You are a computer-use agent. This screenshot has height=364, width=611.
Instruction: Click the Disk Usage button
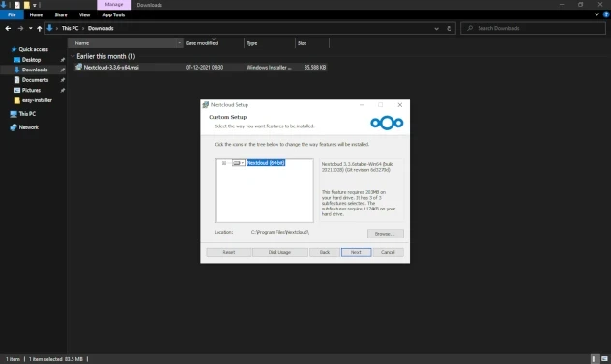279,252
